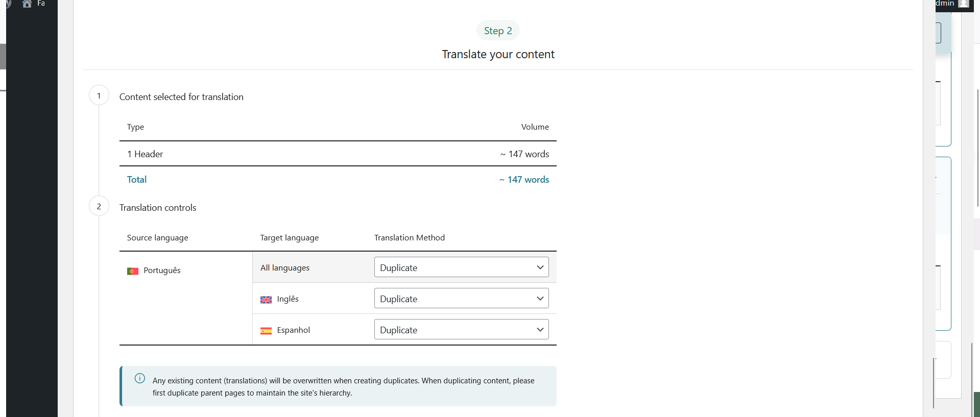Click the Português source language label
The height and width of the screenshot is (417, 980).
(x=162, y=271)
